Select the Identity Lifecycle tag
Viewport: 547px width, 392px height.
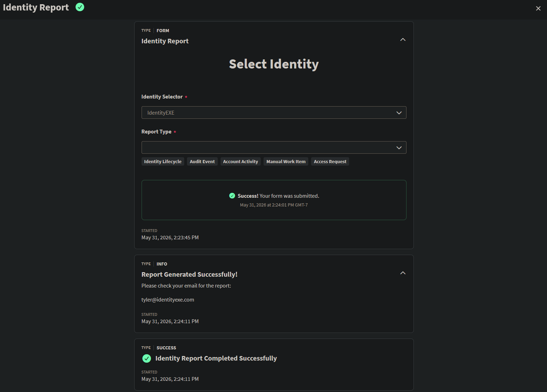163,161
